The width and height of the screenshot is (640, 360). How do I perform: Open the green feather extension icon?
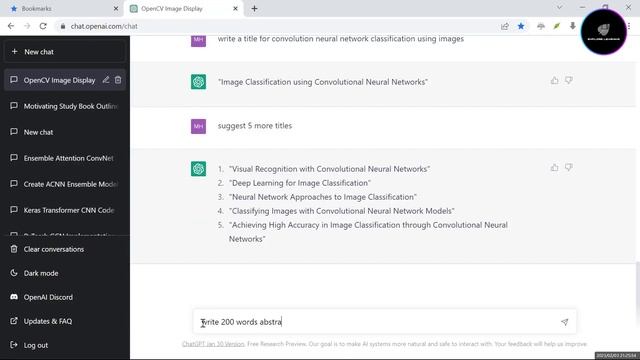557,26
